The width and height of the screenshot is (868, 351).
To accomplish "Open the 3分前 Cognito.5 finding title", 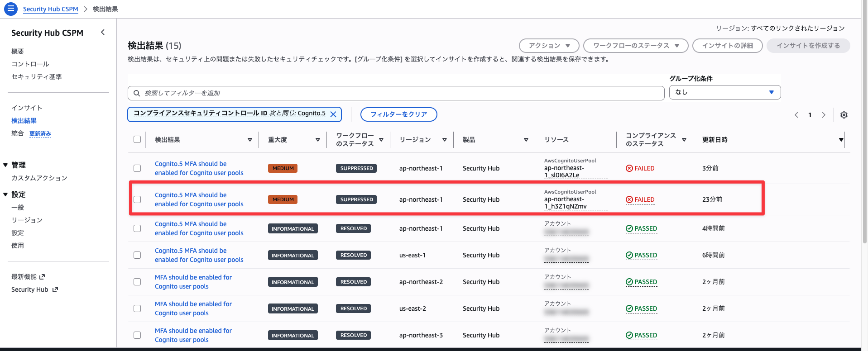I will (199, 168).
